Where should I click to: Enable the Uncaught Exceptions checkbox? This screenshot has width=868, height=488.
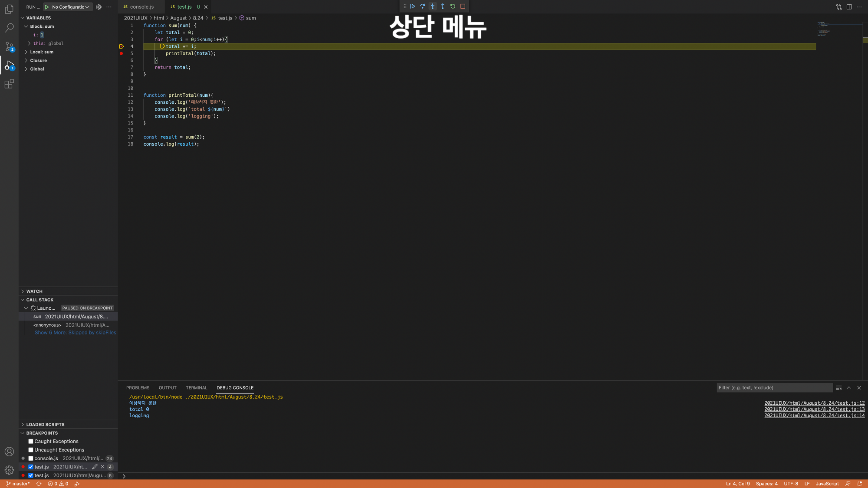tap(31, 450)
